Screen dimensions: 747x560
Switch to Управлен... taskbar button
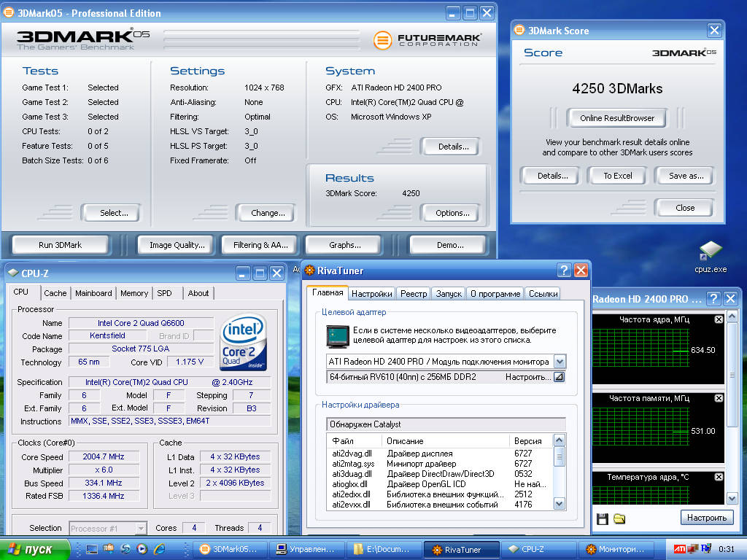309,550
